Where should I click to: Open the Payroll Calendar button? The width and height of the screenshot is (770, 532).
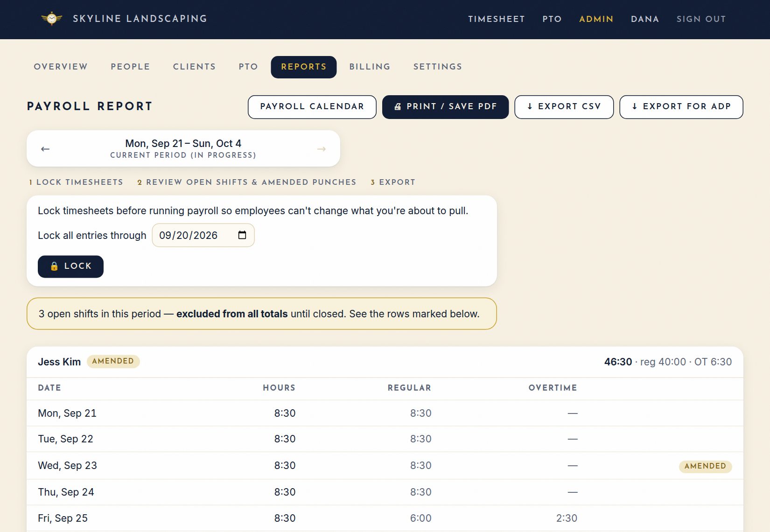point(312,107)
